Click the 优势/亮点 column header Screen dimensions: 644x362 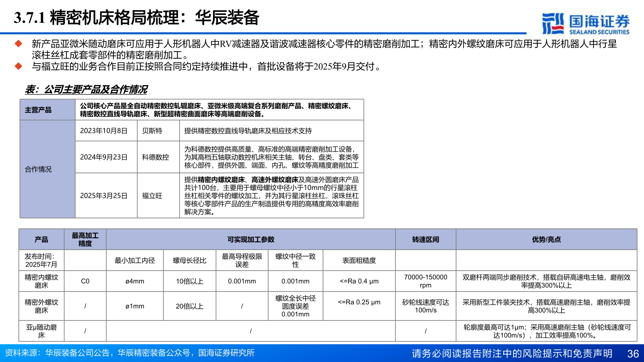(x=546, y=240)
